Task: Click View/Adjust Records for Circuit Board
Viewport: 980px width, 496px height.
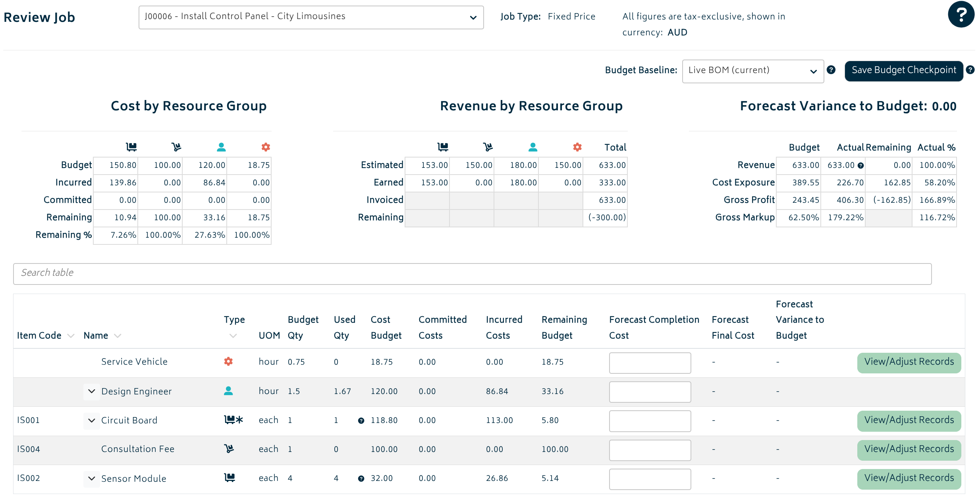Action: [x=909, y=421]
